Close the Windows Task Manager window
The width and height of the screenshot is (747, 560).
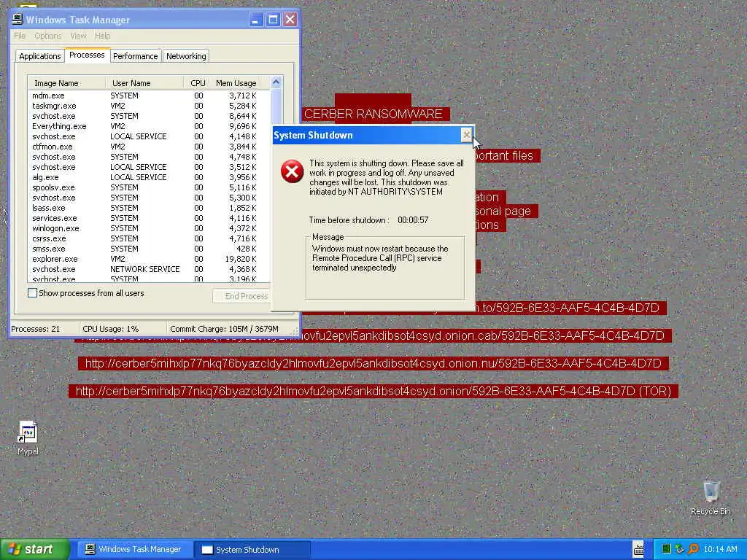point(290,20)
